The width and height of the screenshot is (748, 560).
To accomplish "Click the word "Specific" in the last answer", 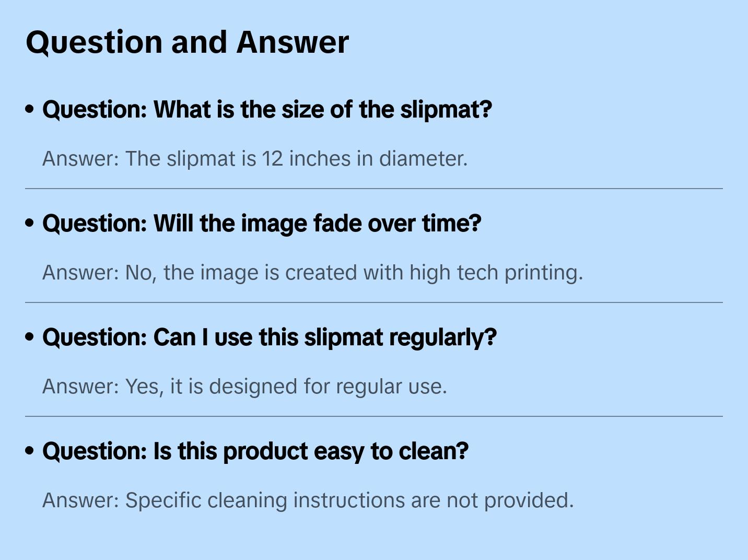I will click(x=163, y=500).
